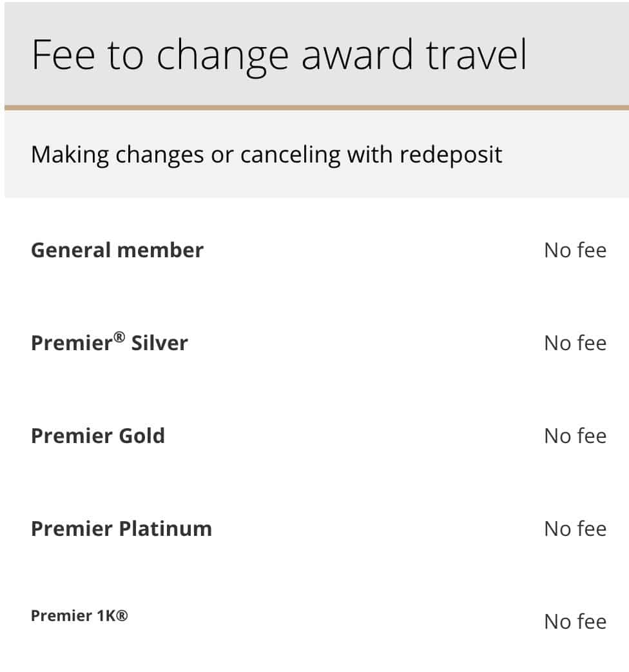
Task: Select the 'No fee' value for Premier Platinum
Action: click(x=575, y=529)
